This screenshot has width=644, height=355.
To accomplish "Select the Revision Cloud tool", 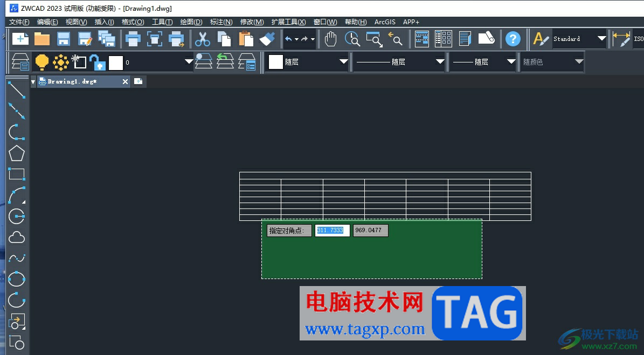I will pos(16,238).
